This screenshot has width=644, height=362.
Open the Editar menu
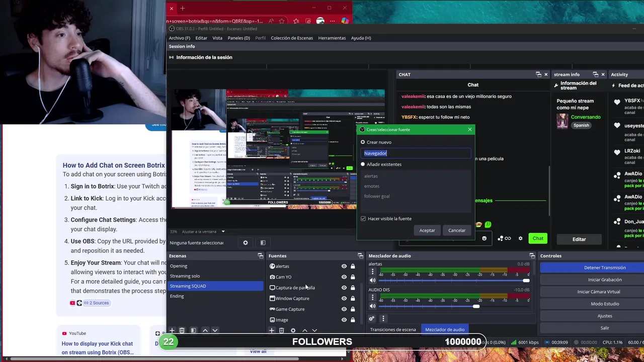point(201,38)
